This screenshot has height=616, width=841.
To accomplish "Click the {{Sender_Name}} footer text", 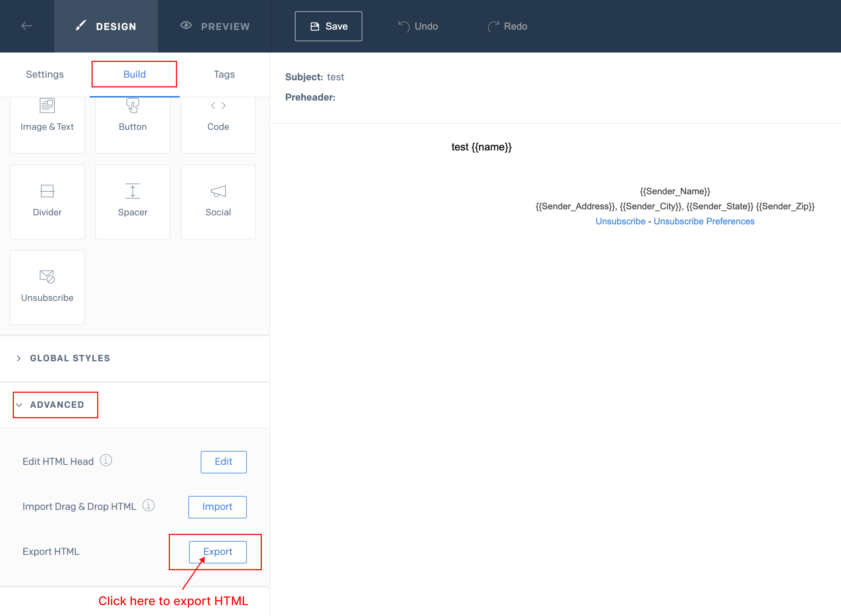I will point(675,191).
